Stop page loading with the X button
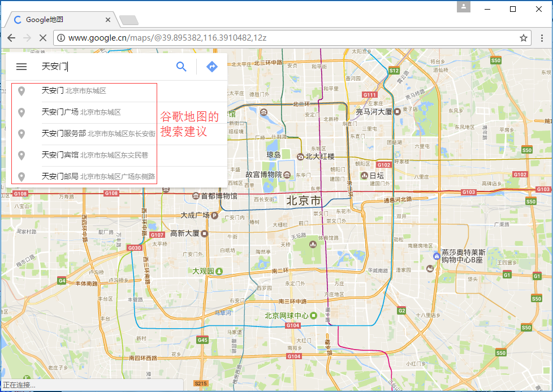This screenshot has width=553, height=392. click(43, 38)
